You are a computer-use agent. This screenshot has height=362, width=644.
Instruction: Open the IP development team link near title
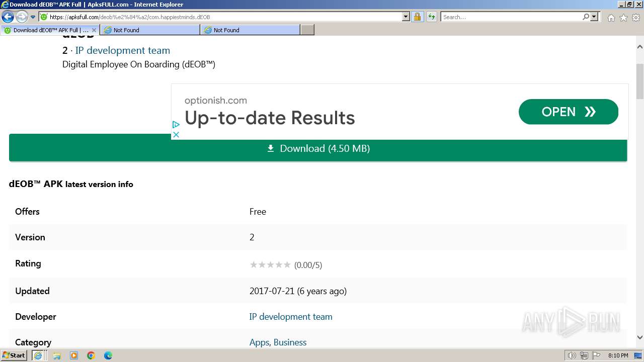click(123, 50)
